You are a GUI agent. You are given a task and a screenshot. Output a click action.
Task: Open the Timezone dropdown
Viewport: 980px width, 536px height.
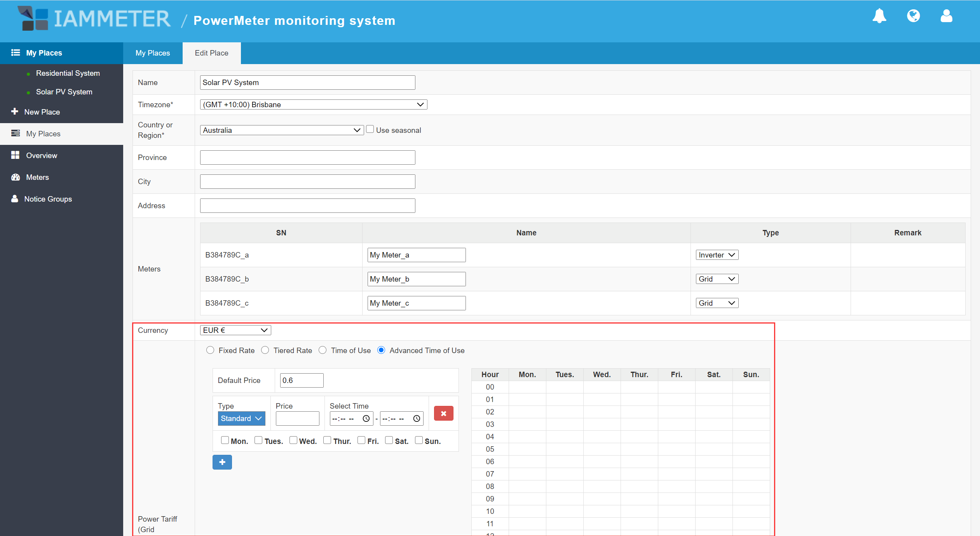tap(313, 104)
